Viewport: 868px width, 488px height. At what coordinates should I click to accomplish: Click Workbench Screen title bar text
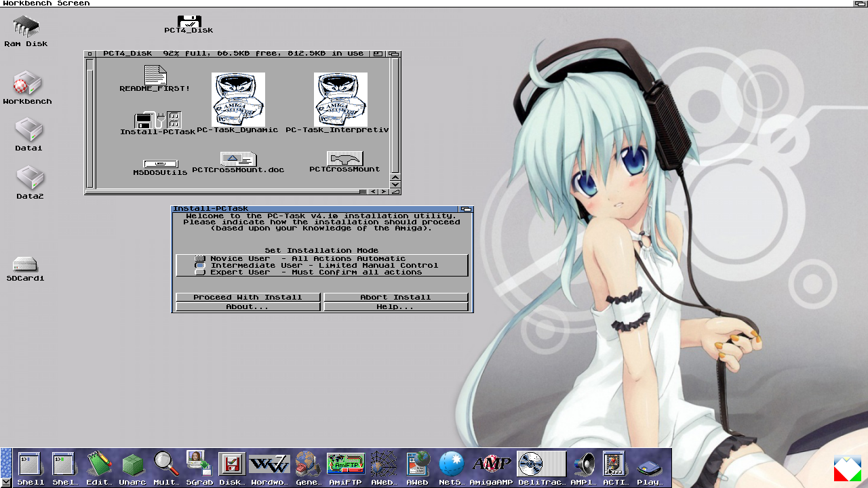click(45, 3)
